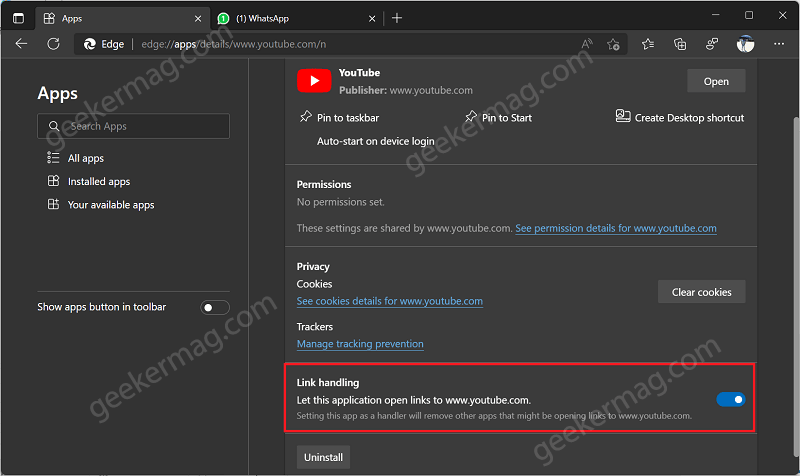Select Your available apps in sidebar
Screen dimensions: 800x476
pos(101,205)
